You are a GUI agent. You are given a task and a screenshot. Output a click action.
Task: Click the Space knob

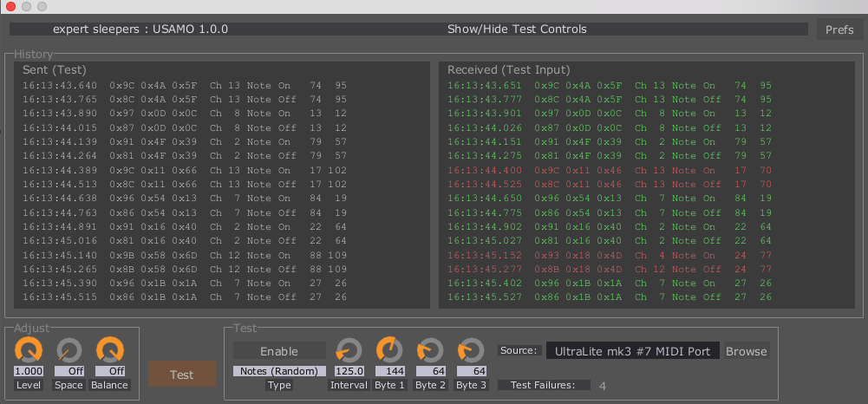pos(69,350)
